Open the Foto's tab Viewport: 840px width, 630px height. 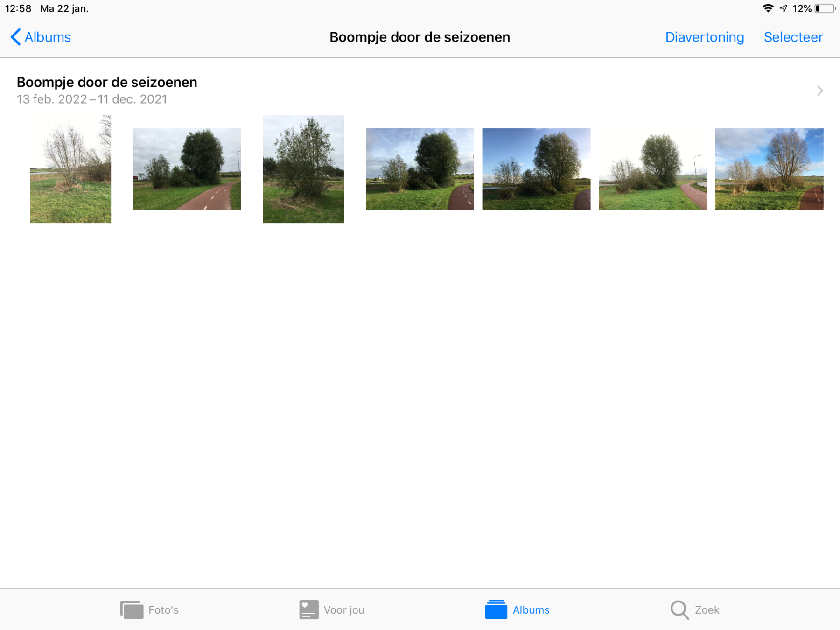pyautogui.click(x=149, y=609)
